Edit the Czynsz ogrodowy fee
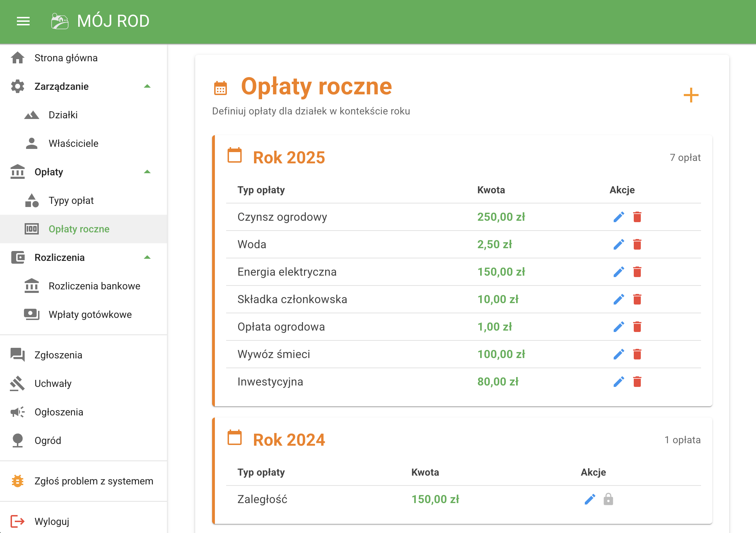Image resolution: width=756 pixels, height=533 pixels. click(x=619, y=217)
